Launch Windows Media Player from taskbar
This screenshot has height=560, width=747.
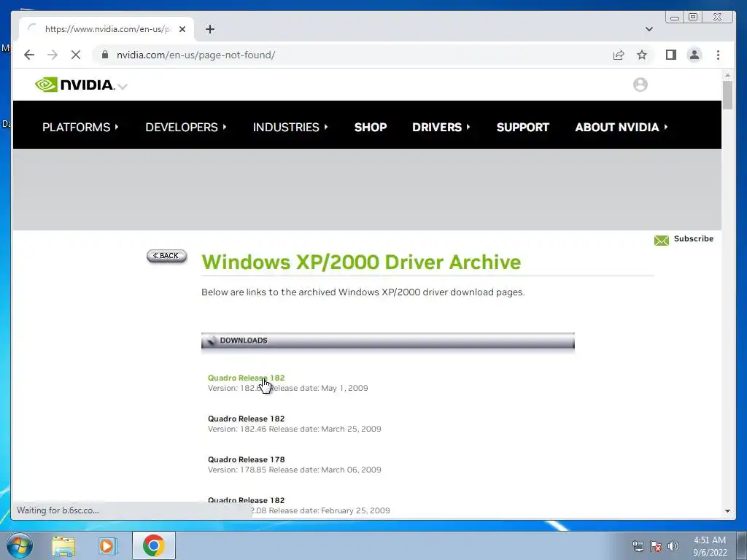pyautogui.click(x=108, y=545)
